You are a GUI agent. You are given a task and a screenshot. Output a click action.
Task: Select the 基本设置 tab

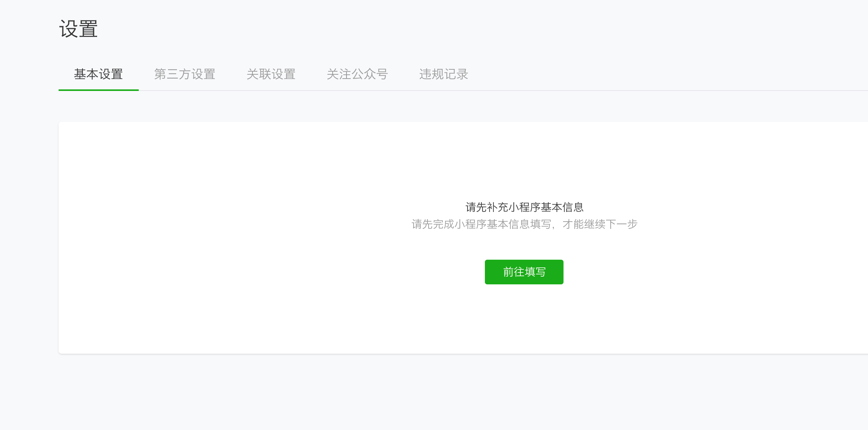[x=98, y=74]
